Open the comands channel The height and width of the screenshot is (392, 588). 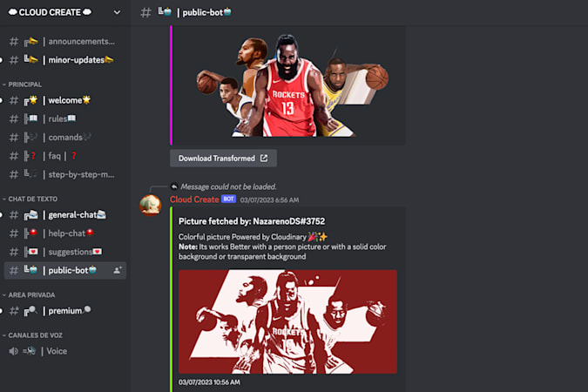tap(64, 138)
